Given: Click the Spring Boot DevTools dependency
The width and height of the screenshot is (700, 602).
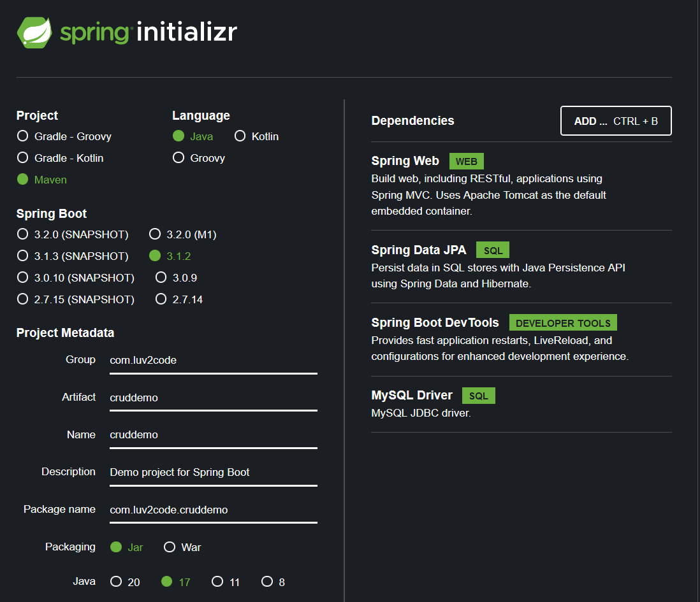Looking at the screenshot, I should tap(521, 340).
